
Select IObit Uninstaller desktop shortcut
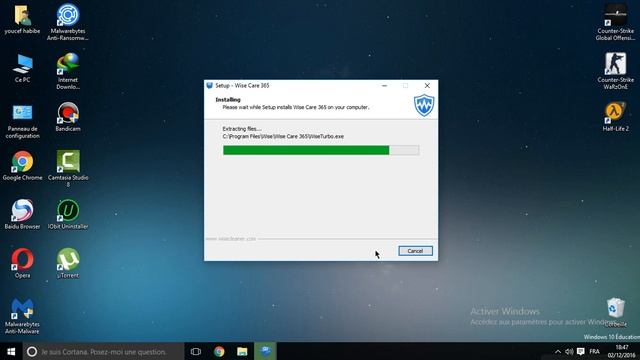pos(68,215)
